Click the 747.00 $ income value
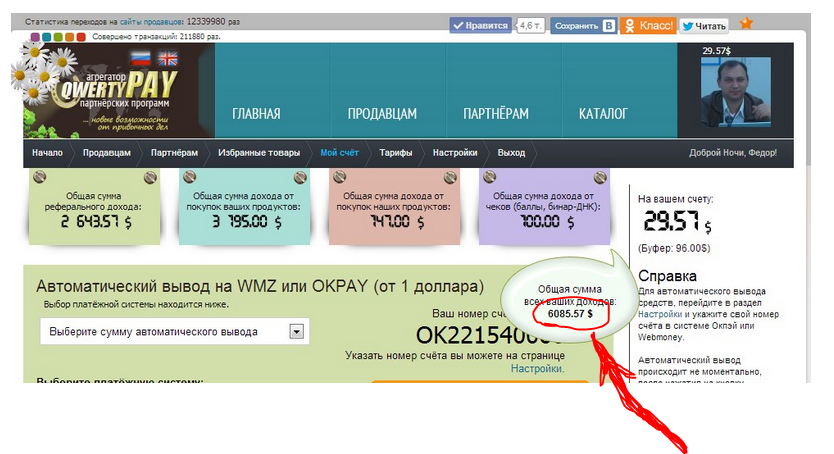Viewport: 834px width, 454px height. (397, 222)
